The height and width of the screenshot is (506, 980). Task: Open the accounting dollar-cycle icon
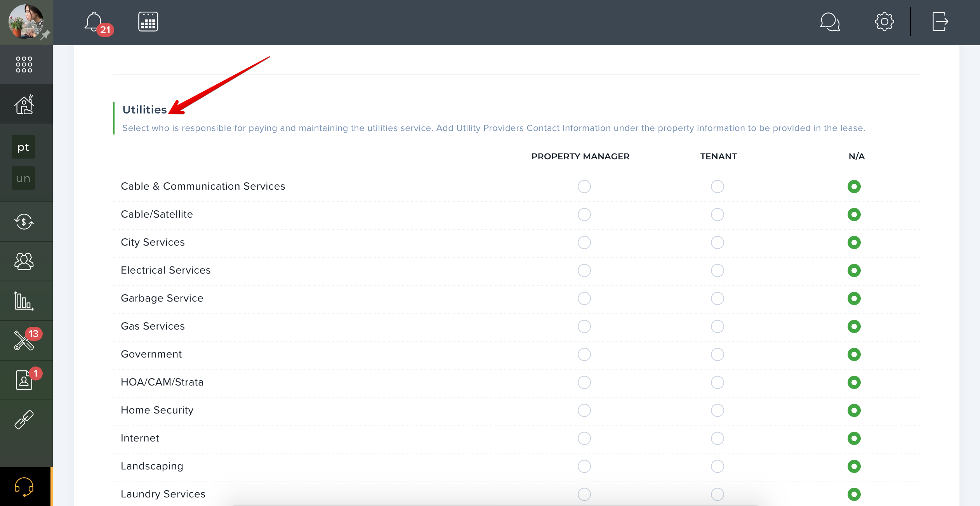24,222
